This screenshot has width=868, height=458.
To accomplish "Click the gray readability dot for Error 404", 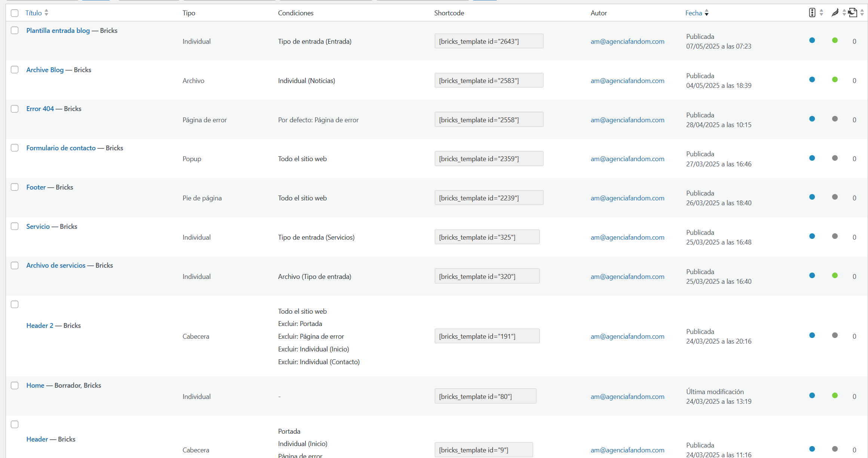I will tap(835, 119).
